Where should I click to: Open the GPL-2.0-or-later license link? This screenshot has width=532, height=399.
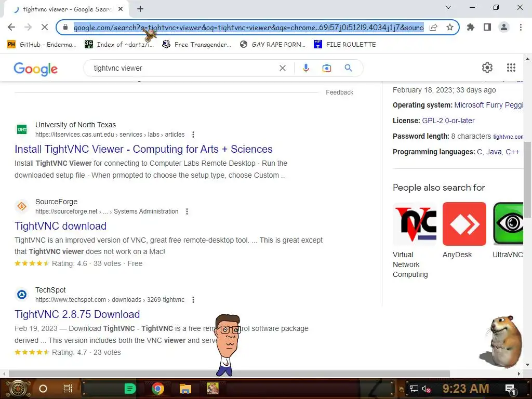448,121
